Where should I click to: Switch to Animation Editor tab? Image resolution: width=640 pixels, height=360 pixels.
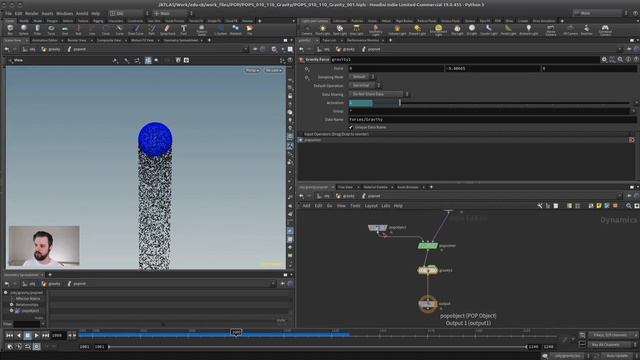(x=45, y=40)
